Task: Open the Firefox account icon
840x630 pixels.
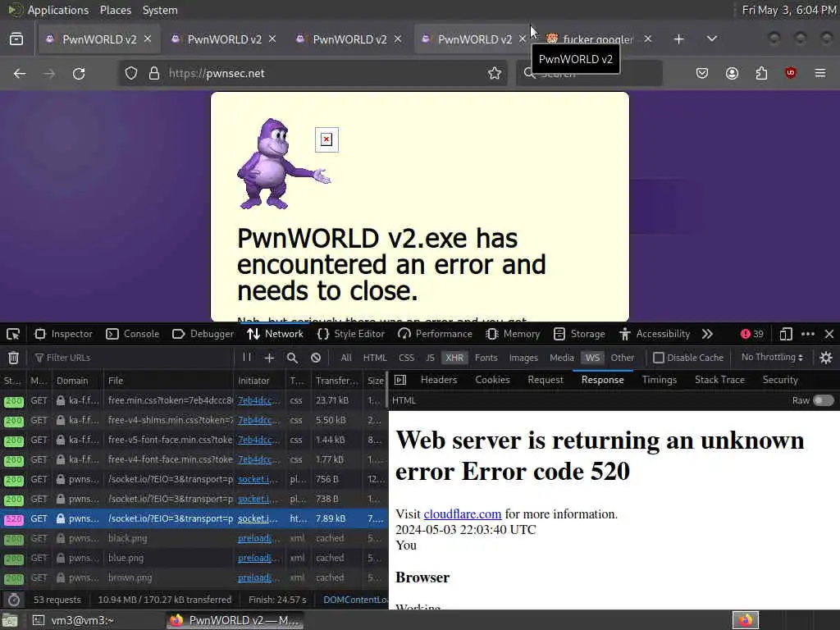Action: [732, 73]
